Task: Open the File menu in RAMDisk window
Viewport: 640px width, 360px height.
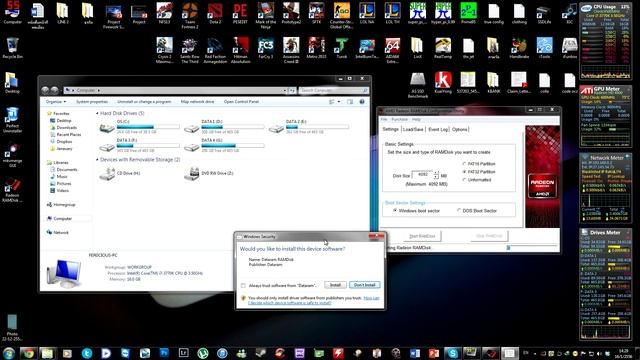Action: [x=384, y=120]
